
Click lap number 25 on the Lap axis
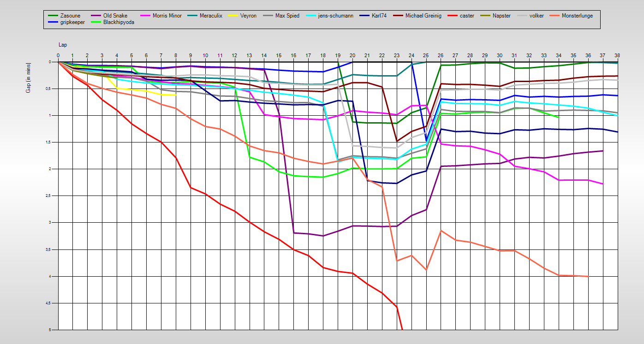(426, 55)
